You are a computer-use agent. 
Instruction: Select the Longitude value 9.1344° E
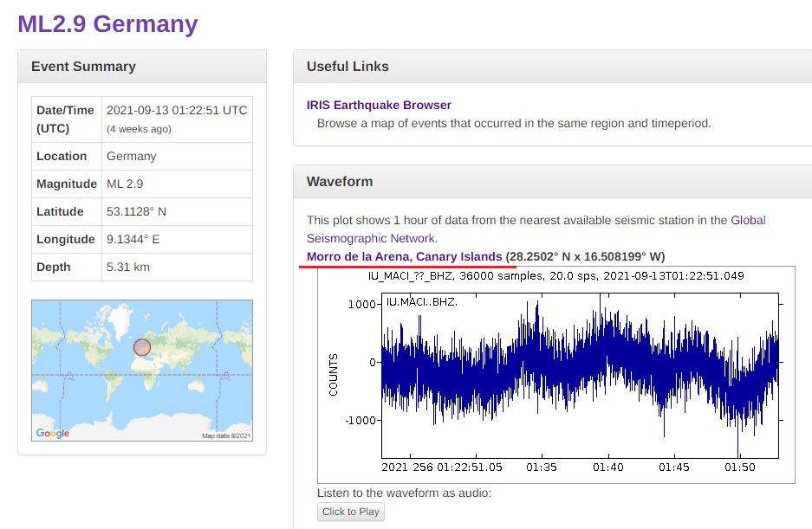tap(133, 239)
